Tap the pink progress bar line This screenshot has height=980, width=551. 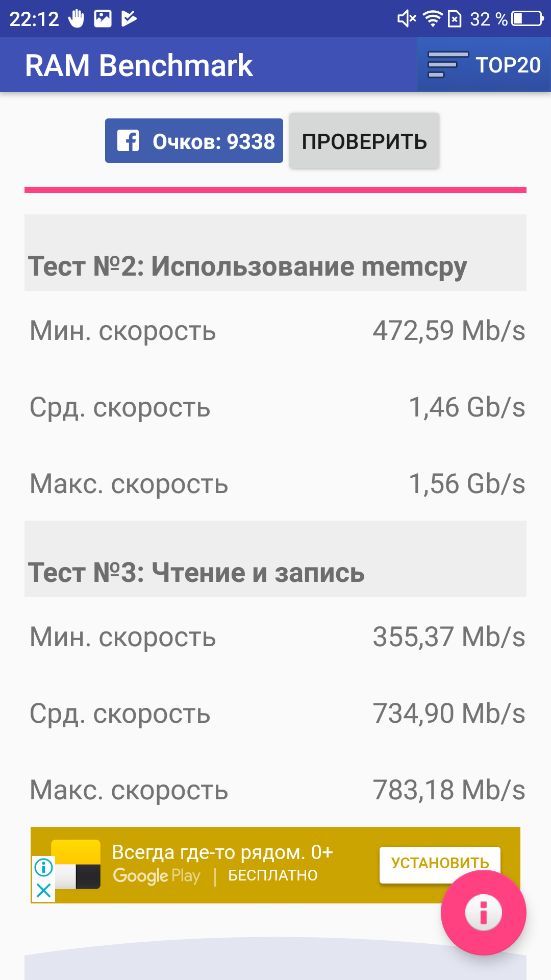(x=275, y=190)
